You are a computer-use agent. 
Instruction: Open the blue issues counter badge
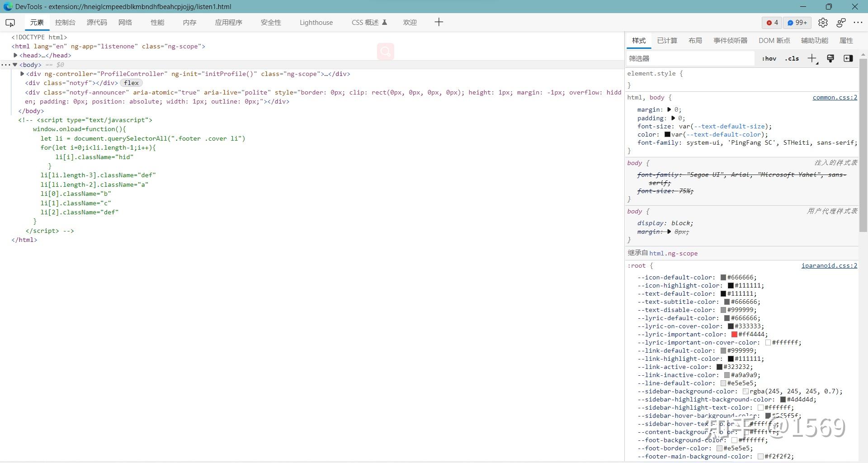pyautogui.click(x=797, y=23)
